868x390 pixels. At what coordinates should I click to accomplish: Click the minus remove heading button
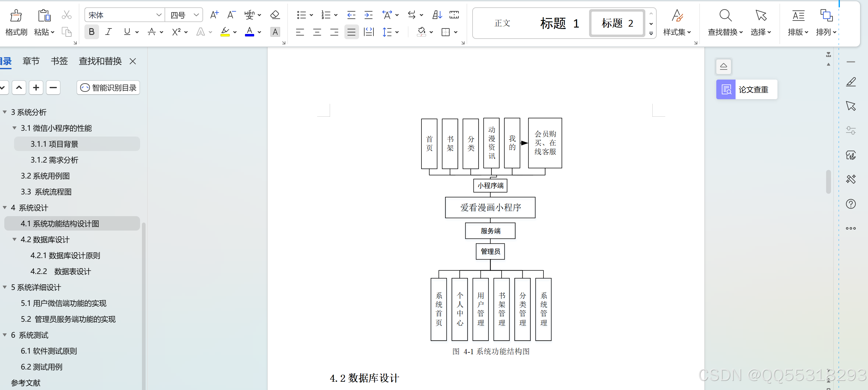pos(53,88)
